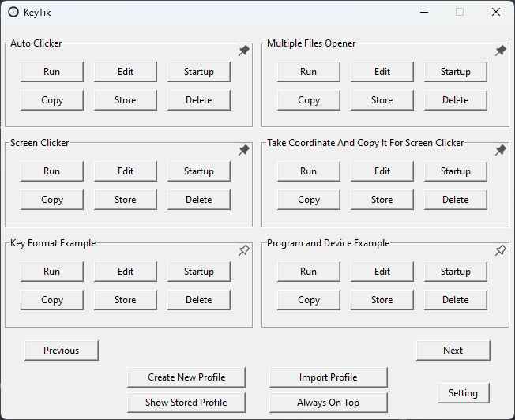The width and height of the screenshot is (515, 420).
Task: Toggle the pin icon on Screen Clicker
Action: pos(244,150)
